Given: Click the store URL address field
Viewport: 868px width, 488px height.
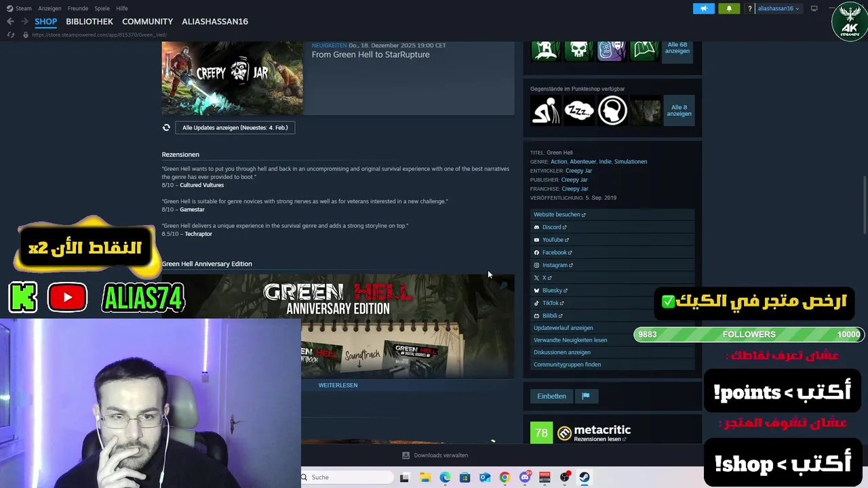Looking at the screenshot, I should [x=99, y=35].
